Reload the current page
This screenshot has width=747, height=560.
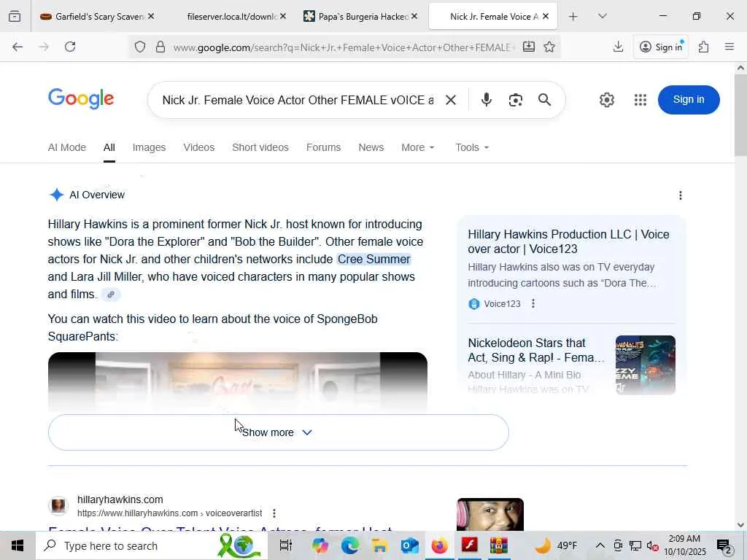tap(70, 47)
